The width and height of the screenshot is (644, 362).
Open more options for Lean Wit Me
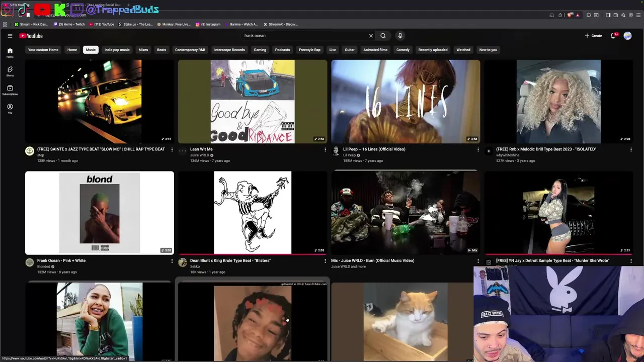pyautogui.click(x=325, y=149)
